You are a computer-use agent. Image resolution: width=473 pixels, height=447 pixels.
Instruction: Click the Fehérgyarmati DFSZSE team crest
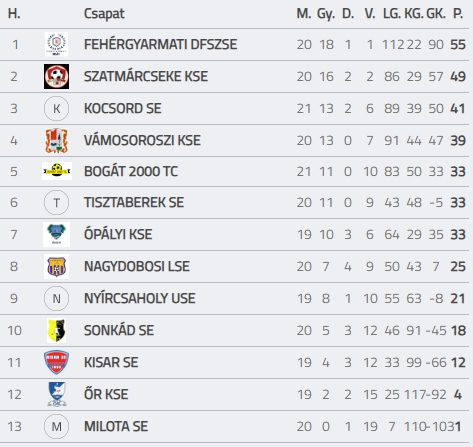56,44
